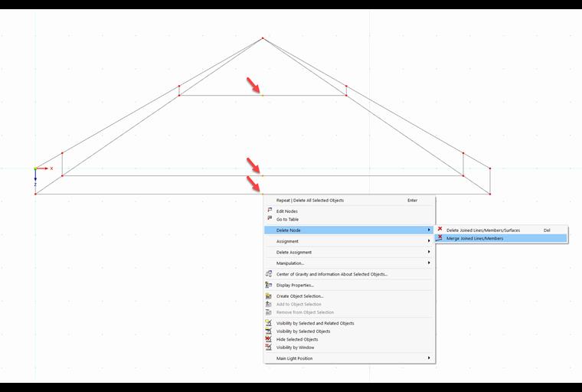Expand the Main Light Position submenu arrow
582x392 pixels.
pyautogui.click(x=429, y=358)
